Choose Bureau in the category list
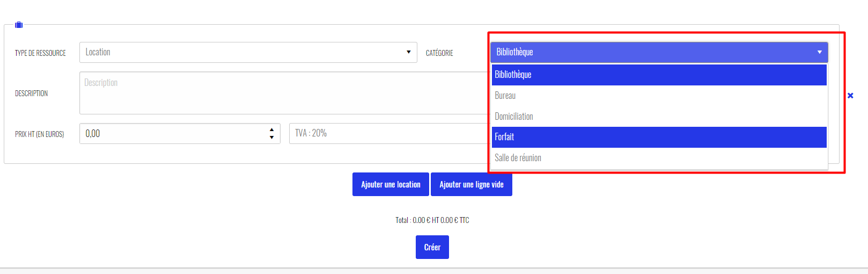This screenshot has height=274, width=868. (659, 96)
